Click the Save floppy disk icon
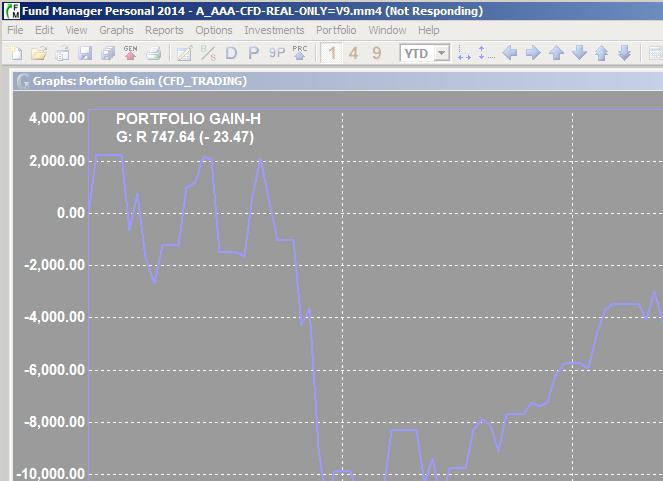 (85, 53)
